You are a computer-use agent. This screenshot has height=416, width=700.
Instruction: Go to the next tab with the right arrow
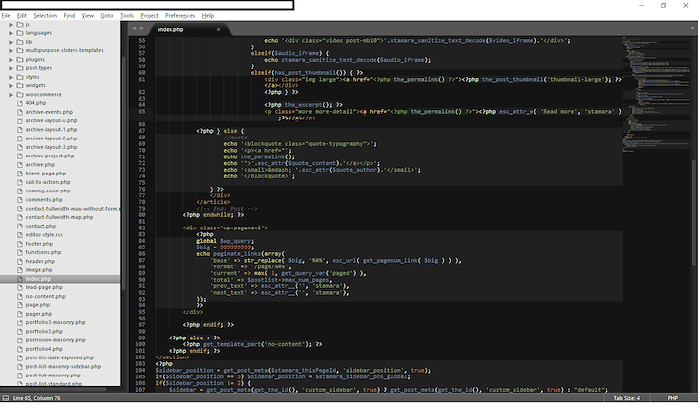point(142,29)
